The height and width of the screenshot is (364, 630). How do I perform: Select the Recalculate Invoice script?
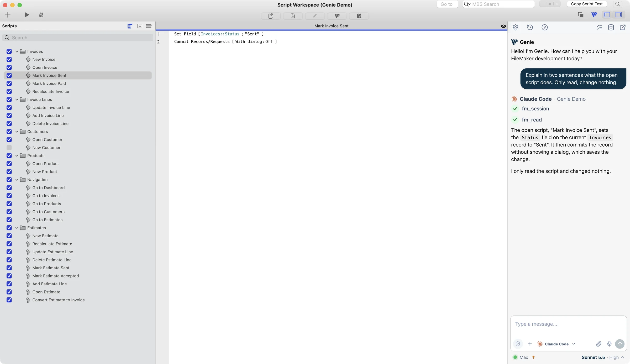[51, 91]
